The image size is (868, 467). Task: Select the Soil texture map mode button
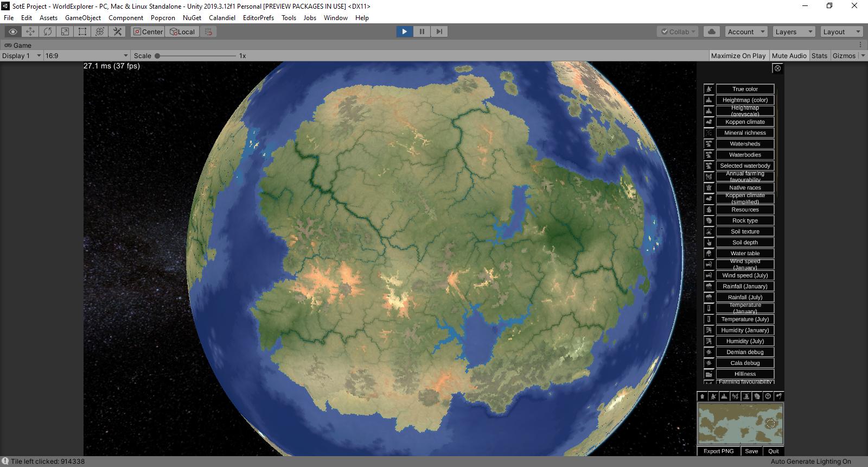pos(745,231)
